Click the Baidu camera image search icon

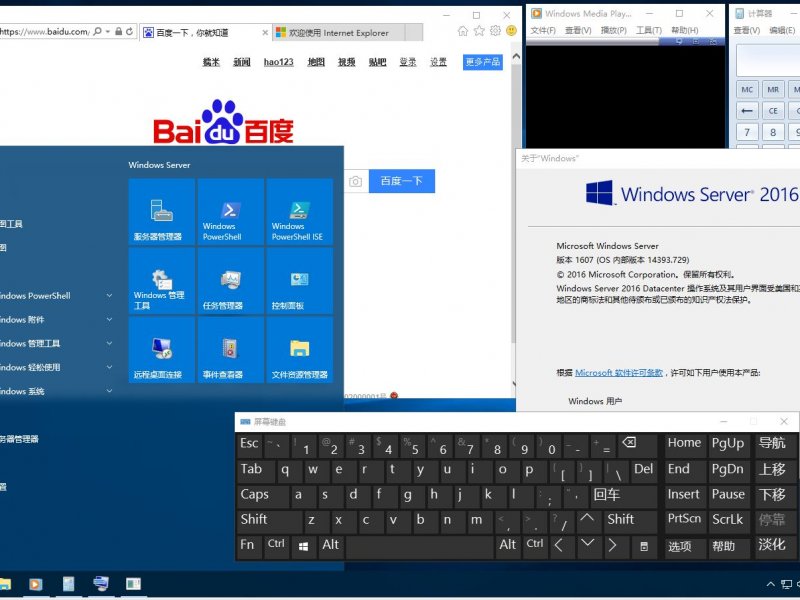tap(356, 181)
